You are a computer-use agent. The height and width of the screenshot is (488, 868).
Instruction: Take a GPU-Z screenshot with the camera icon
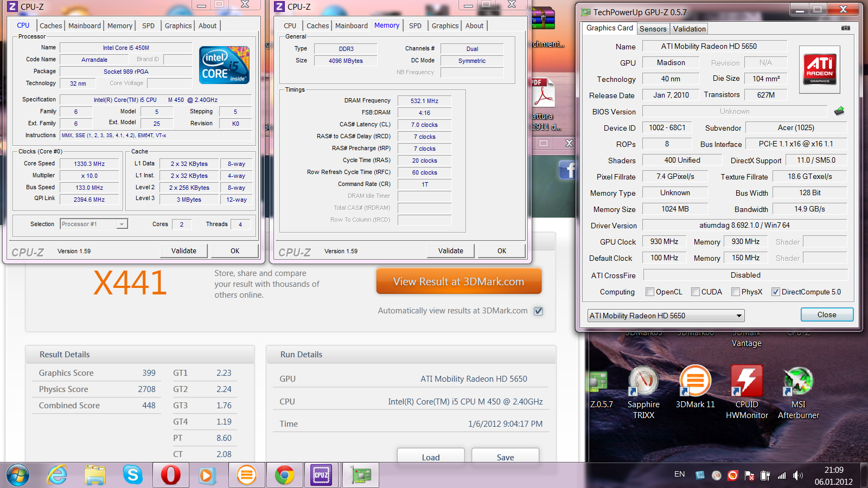click(x=845, y=28)
